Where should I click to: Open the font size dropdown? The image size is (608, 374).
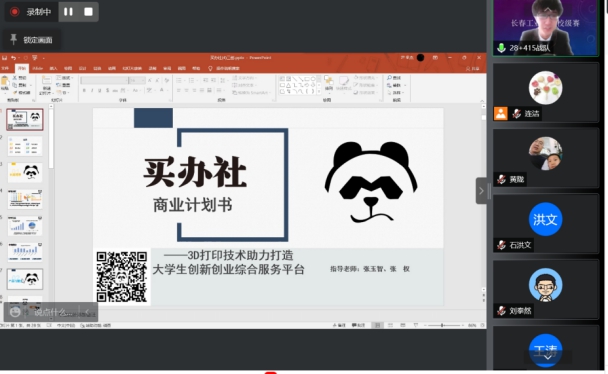pos(143,80)
